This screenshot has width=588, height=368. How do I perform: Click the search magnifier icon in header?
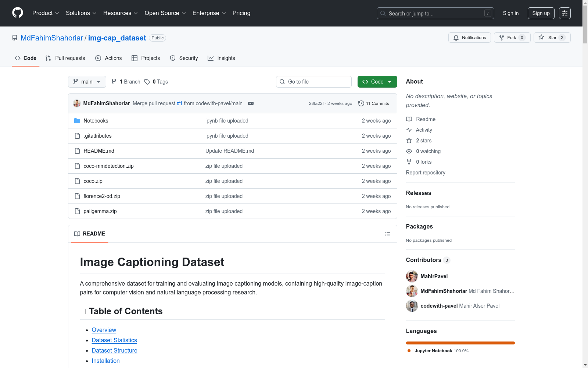click(x=383, y=13)
